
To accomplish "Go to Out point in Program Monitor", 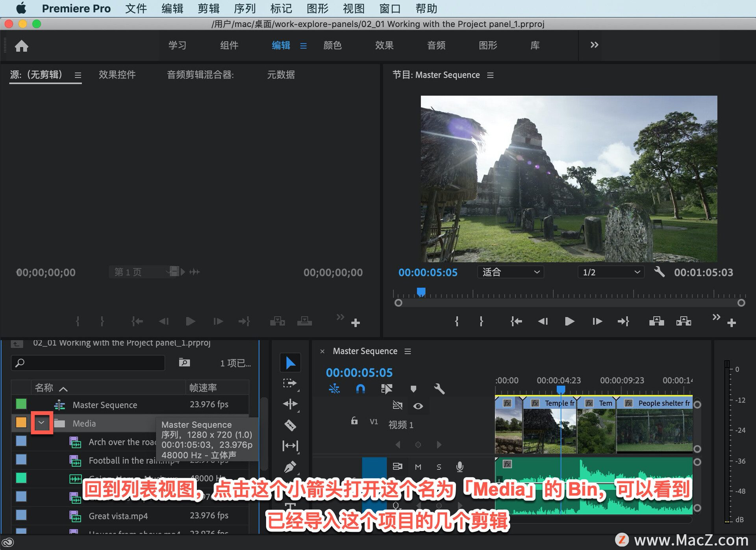I will (x=623, y=321).
